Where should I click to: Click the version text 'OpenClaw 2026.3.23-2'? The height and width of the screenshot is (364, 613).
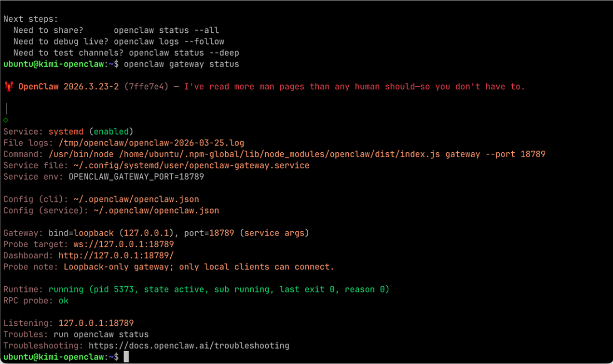(68, 87)
